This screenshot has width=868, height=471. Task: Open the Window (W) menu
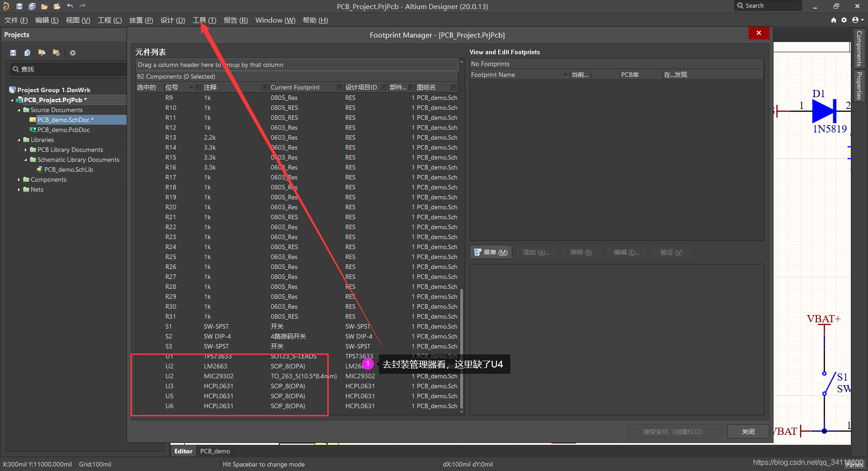pyautogui.click(x=275, y=20)
